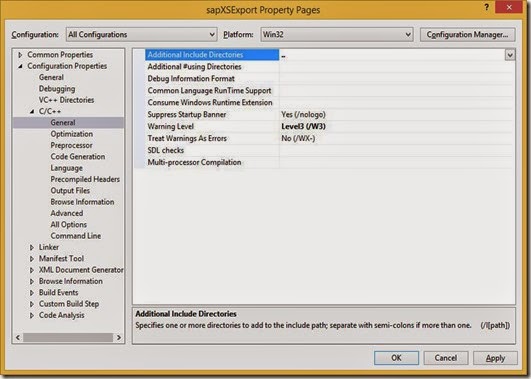Select Multi-processor Compilation property

(212, 163)
